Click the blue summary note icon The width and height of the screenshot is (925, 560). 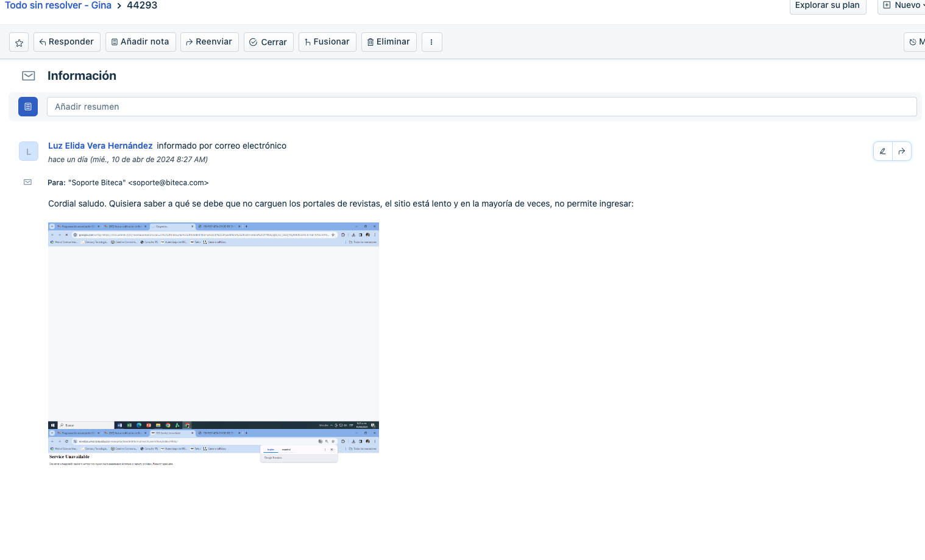click(28, 107)
